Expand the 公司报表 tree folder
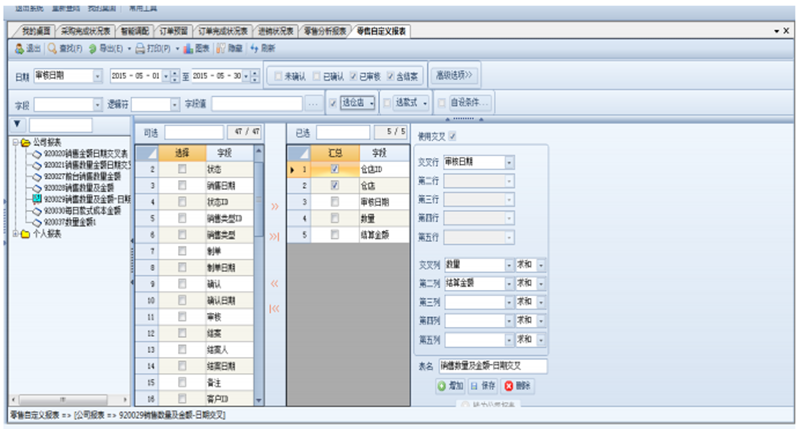 coord(13,143)
